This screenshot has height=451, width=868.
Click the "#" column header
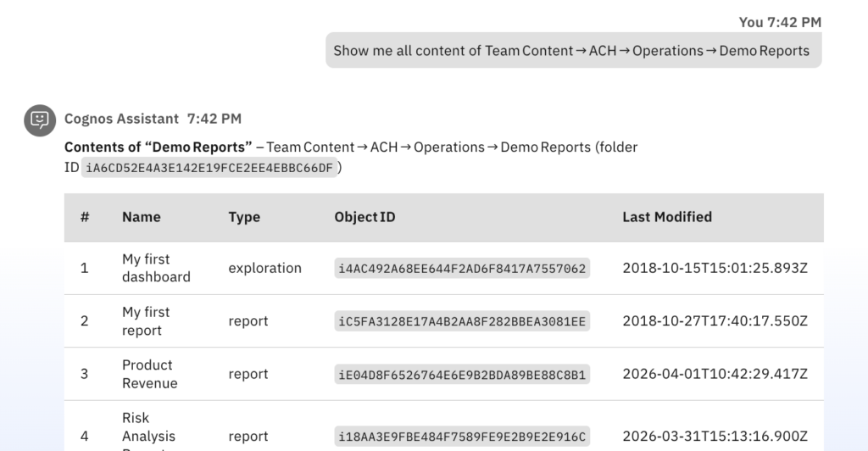point(85,217)
